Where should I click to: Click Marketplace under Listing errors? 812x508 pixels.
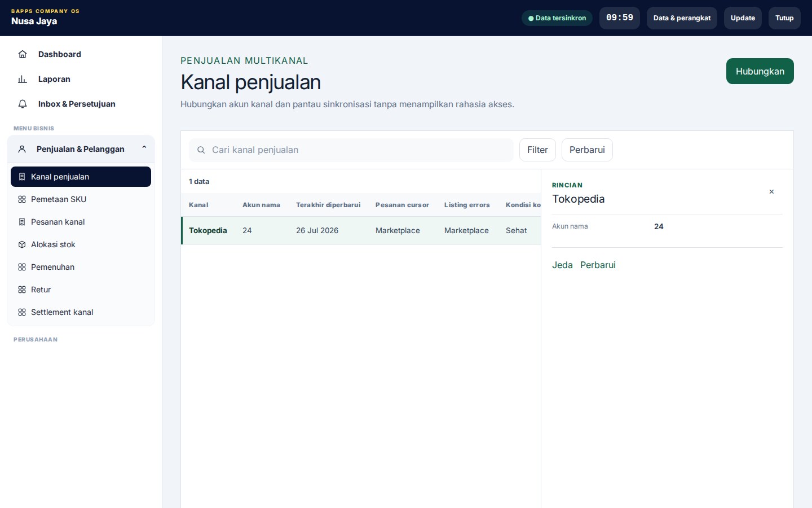click(x=466, y=230)
